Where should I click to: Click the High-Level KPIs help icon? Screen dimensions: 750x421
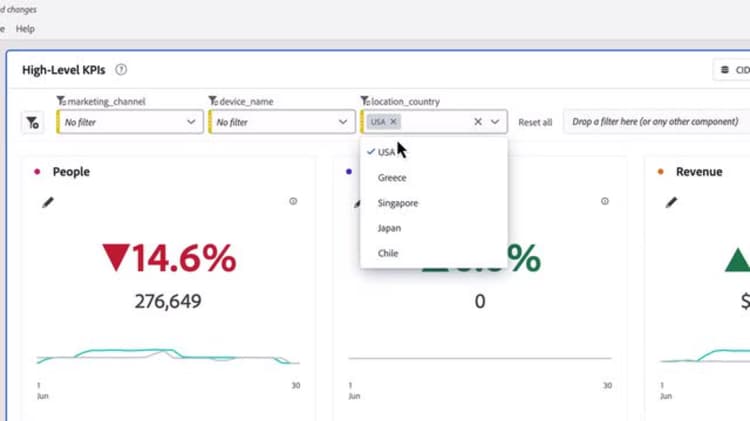(121, 70)
